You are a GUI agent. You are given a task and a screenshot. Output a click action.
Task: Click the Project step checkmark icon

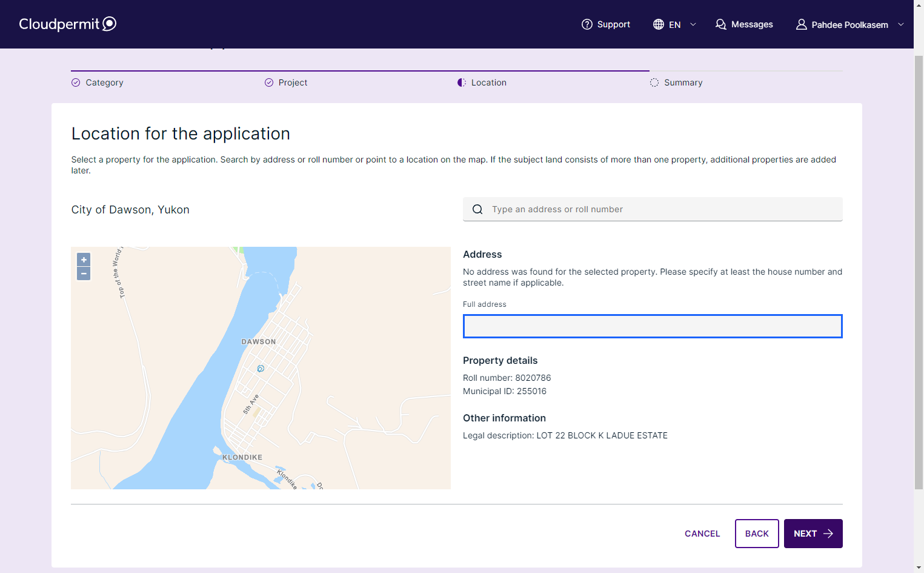(269, 82)
